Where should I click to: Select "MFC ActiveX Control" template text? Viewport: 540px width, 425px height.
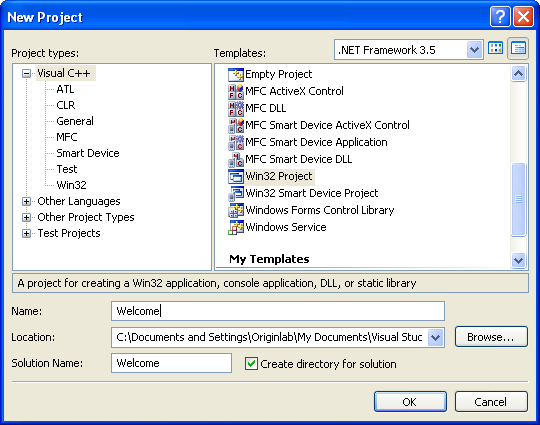click(294, 91)
